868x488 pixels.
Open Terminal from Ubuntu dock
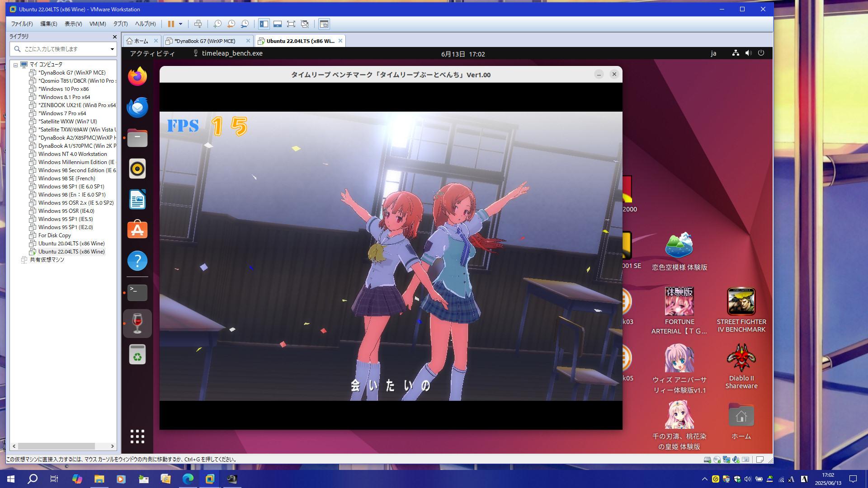137,293
